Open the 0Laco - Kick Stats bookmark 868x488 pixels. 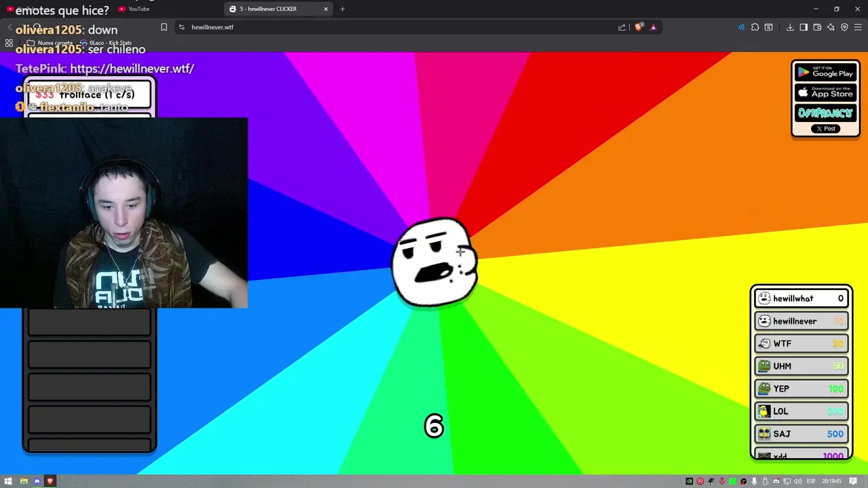pos(106,43)
